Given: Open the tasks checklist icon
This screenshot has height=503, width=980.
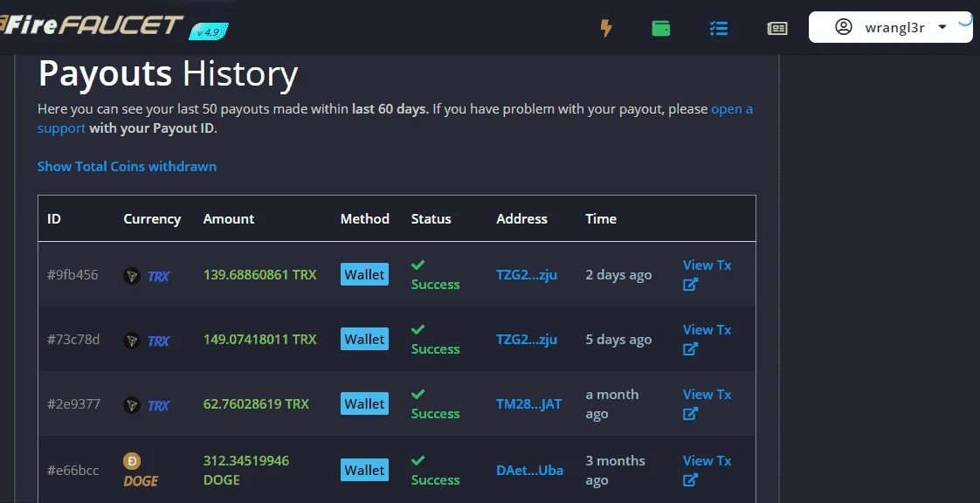Looking at the screenshot, I should pos(719,28).
